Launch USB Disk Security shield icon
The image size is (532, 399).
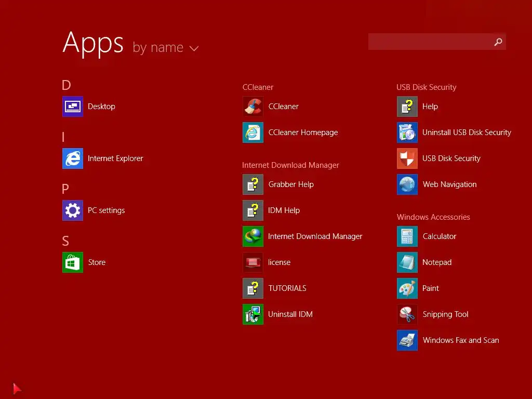click(407, 158)
